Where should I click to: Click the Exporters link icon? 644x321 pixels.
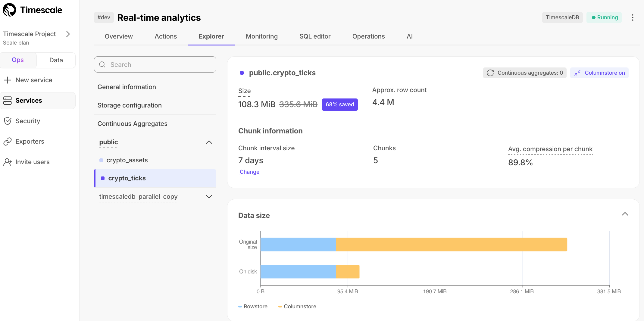point(8,142)
